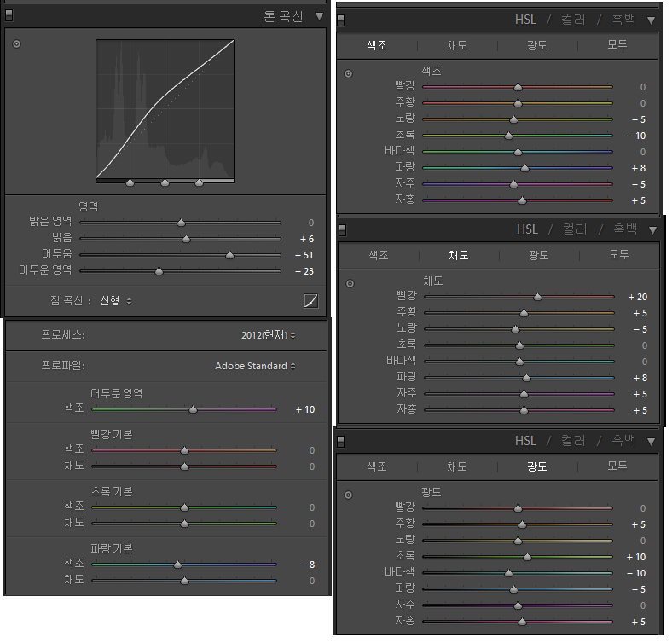Open the 프로세스 2012(현재) dropdown
The image size is (672, 643).
(268, 335)
